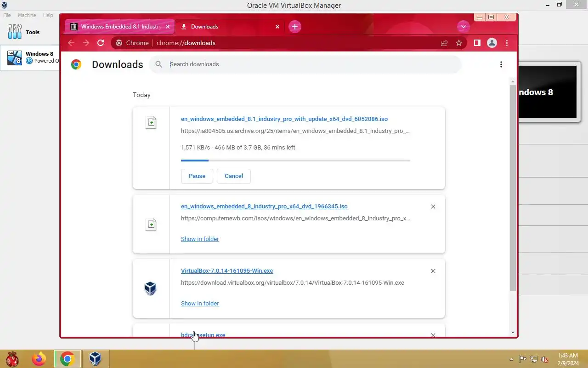Click the embedded_8_industry ISO file icon
The image size is (588, 368).
(151, 224)
